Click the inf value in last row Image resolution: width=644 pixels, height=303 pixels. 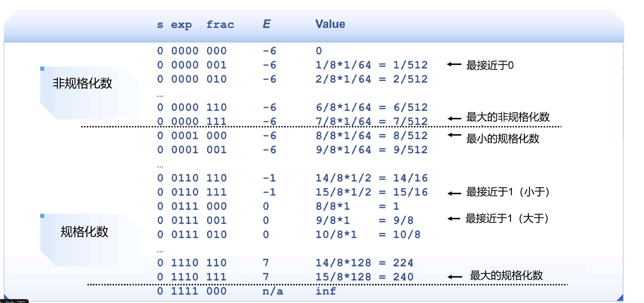pos(326,291)
